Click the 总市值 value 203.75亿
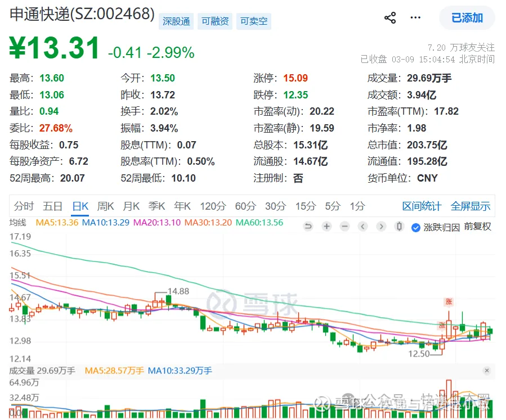Screen dimensions: 506x420 [x=427, y=144]
